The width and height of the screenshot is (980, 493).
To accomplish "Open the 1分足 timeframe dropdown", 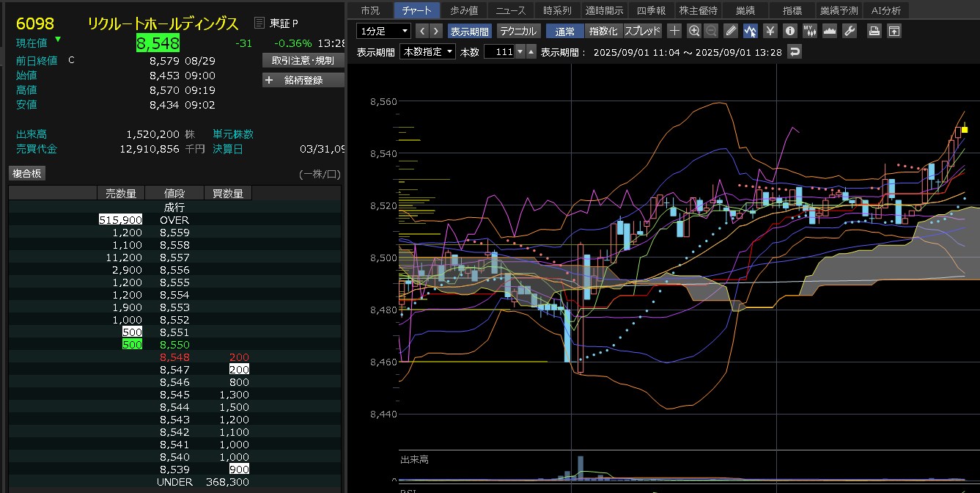I will (x=383, y=31).
